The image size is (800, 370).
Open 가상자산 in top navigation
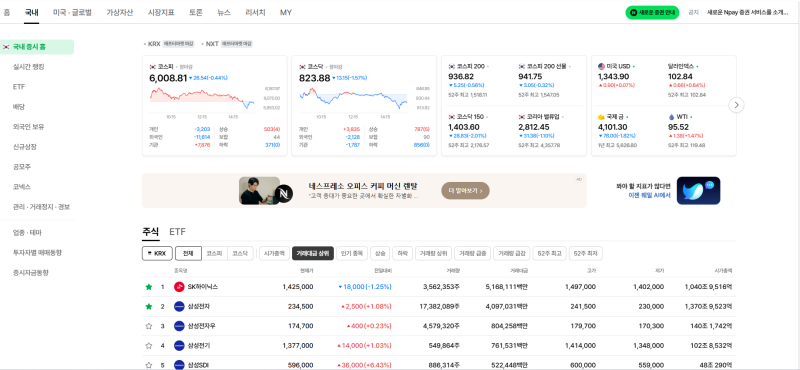tap(119, 13)
